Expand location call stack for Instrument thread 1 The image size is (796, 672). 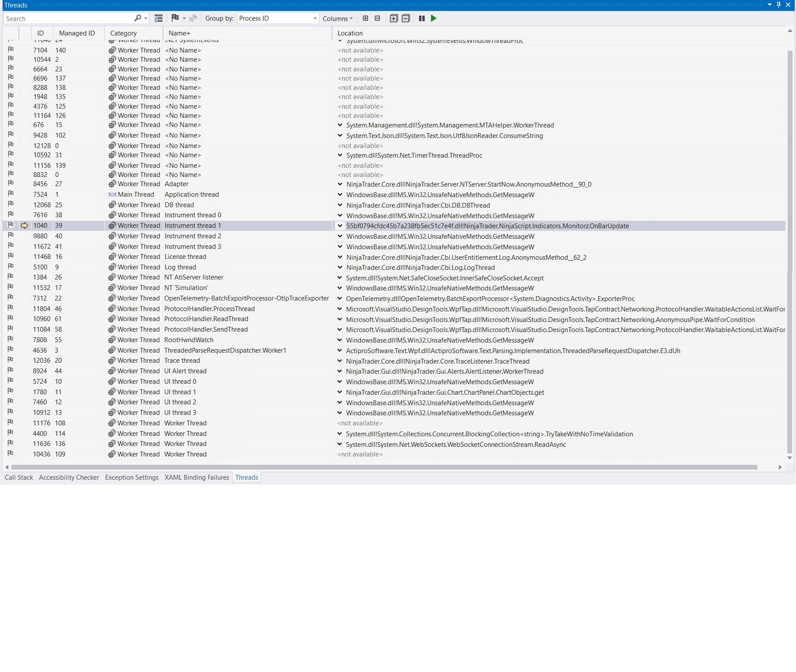[x=340, y=226]
